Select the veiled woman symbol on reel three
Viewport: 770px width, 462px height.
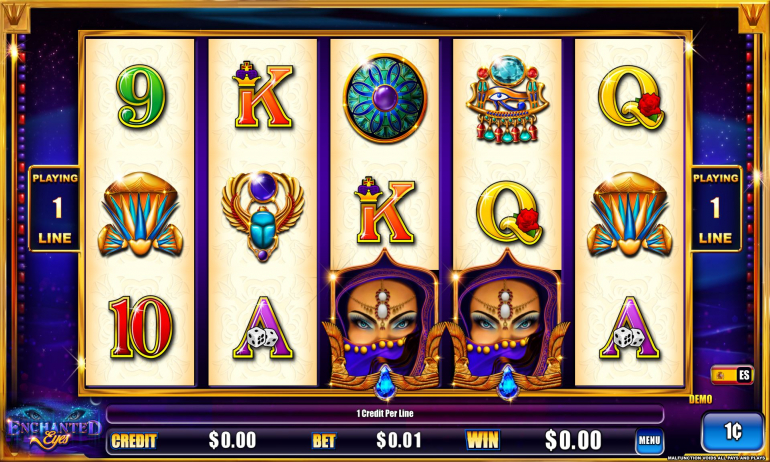pos(385,324)
